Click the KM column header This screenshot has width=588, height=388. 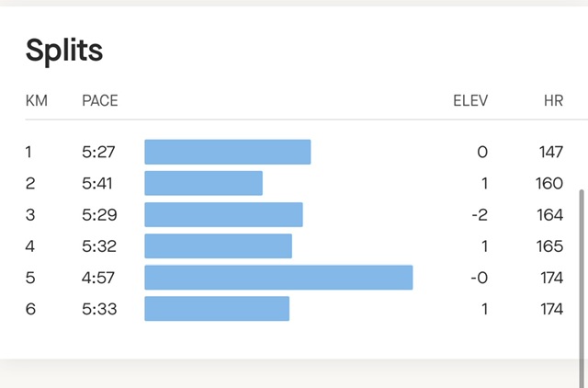coord(37,100)
